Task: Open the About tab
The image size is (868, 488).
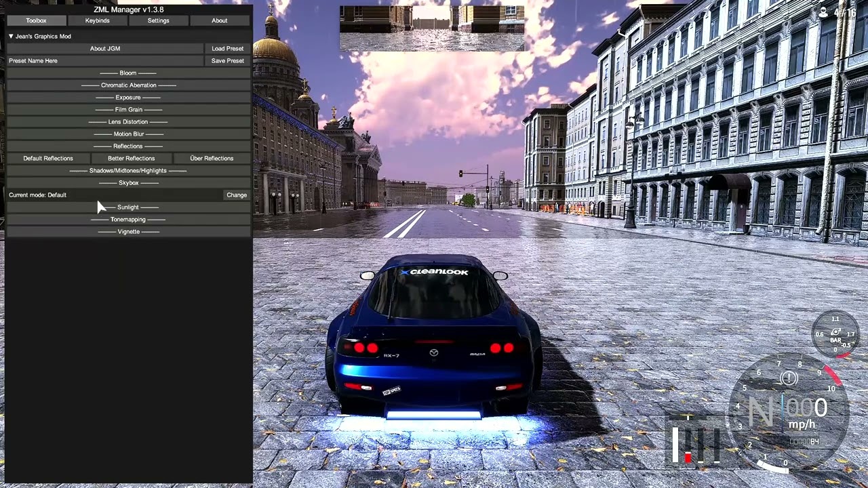Action: [219, 20]
